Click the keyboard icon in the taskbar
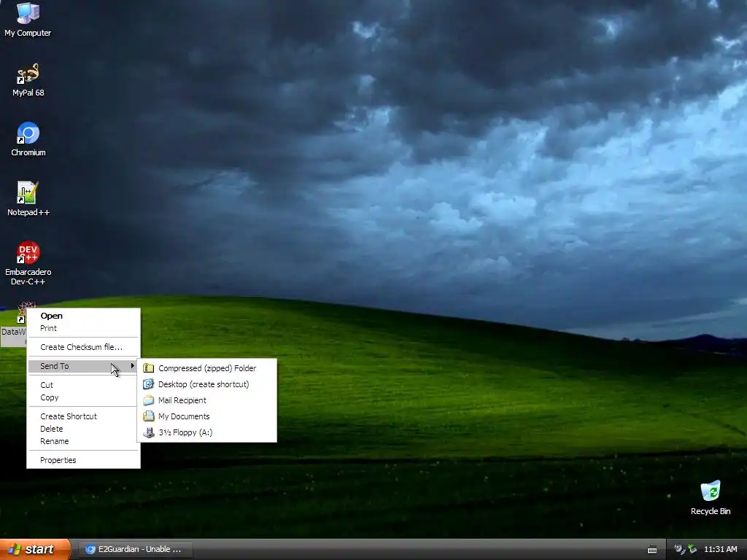Image resolution: width=747 pixels, height=560 pixels. point(652,550)
